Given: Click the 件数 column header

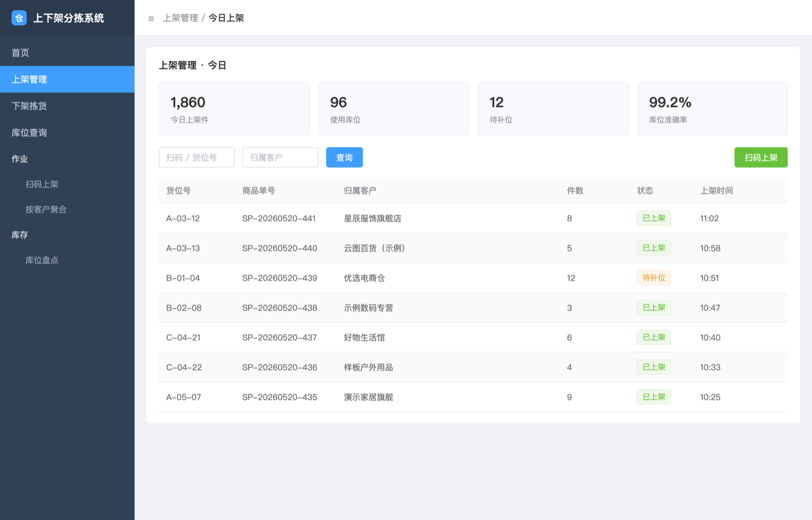Looking at the screenshot, I should click(575, 191).
